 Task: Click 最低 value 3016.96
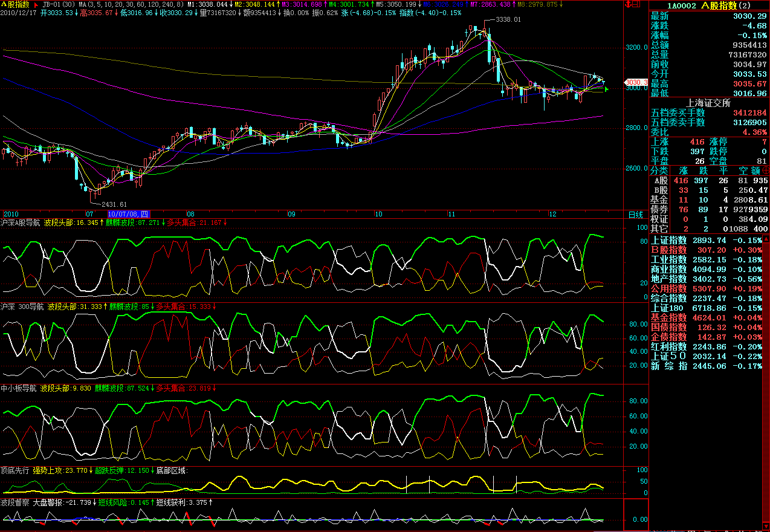[x=751, y=94]
